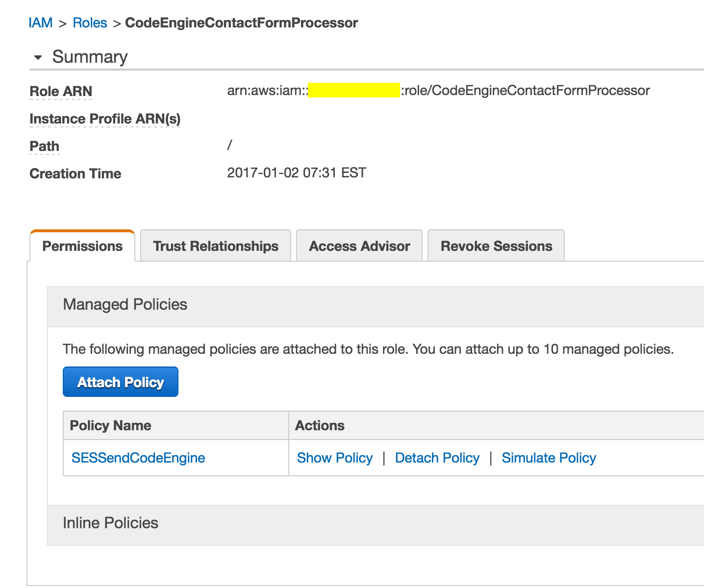704x588 pixels.
Task: Switch to Revoke Sessions tab
Action: pyautogui.click(x=496, y=246)
